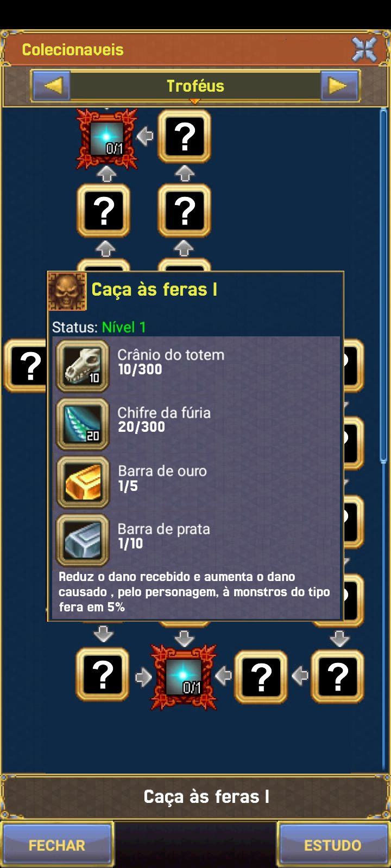
Task: Tap the bottom-right question mark trophy
Action: point(337,676)
